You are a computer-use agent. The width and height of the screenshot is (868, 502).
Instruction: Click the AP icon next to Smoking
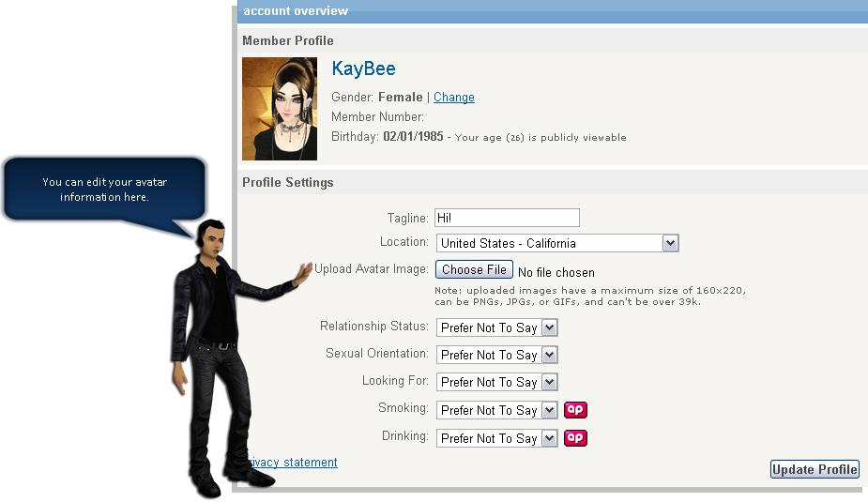coord(575,409)
